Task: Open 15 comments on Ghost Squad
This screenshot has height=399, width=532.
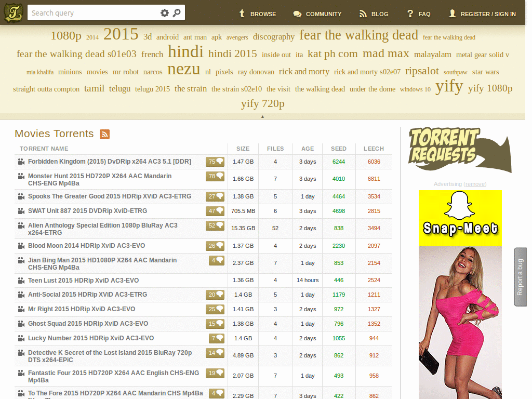Action: 215,324
